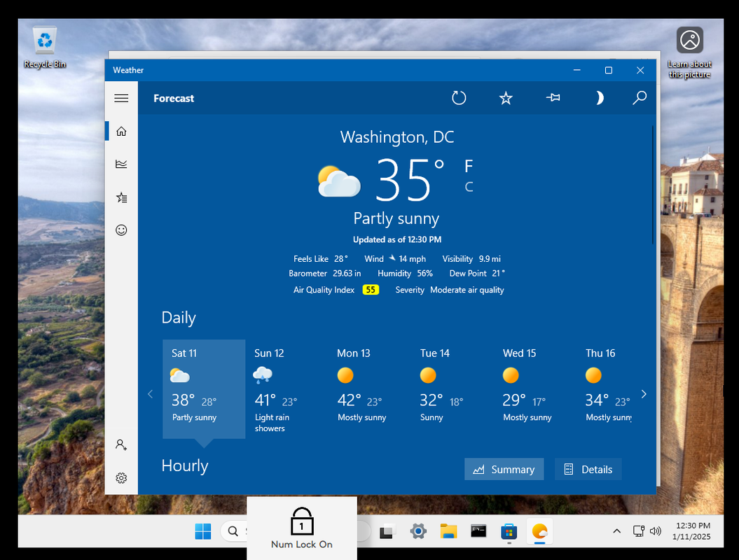739x560 pixels.
Task: Open Settings from the taskbar
Action: pyautogui.click(x=418, y=531)
